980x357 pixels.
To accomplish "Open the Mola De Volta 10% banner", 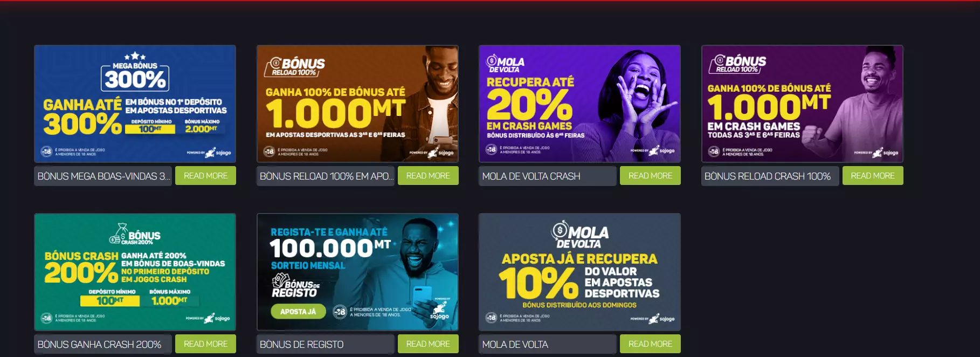I will (579, 272).
